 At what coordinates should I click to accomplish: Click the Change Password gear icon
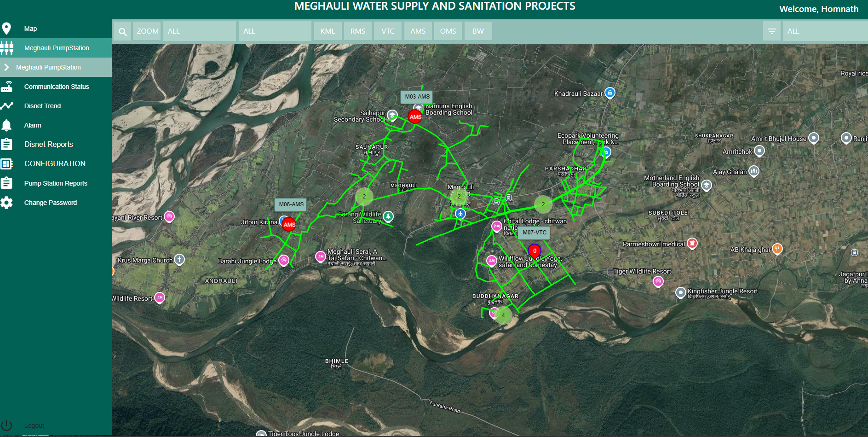[7, 203]
